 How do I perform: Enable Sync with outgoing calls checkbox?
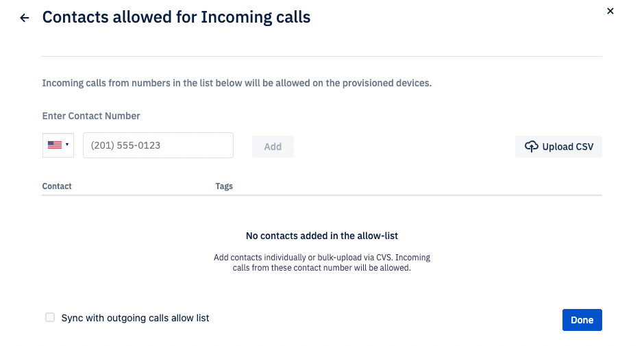pos(50,317)
